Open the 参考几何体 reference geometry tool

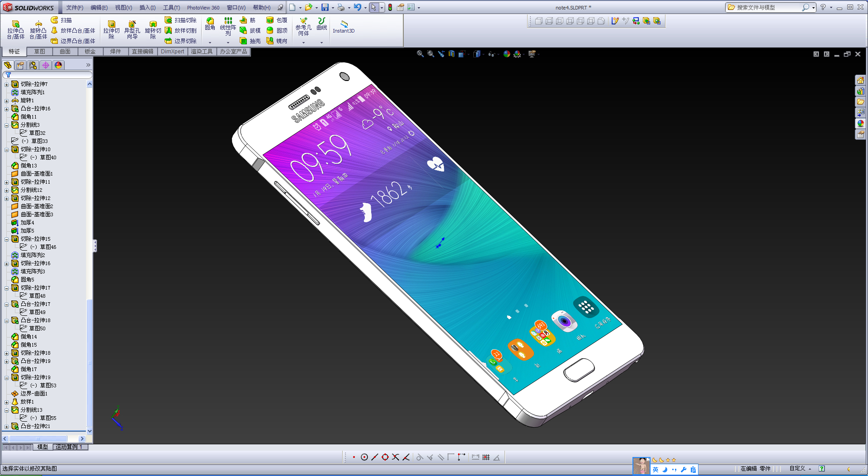coord(303,27)
